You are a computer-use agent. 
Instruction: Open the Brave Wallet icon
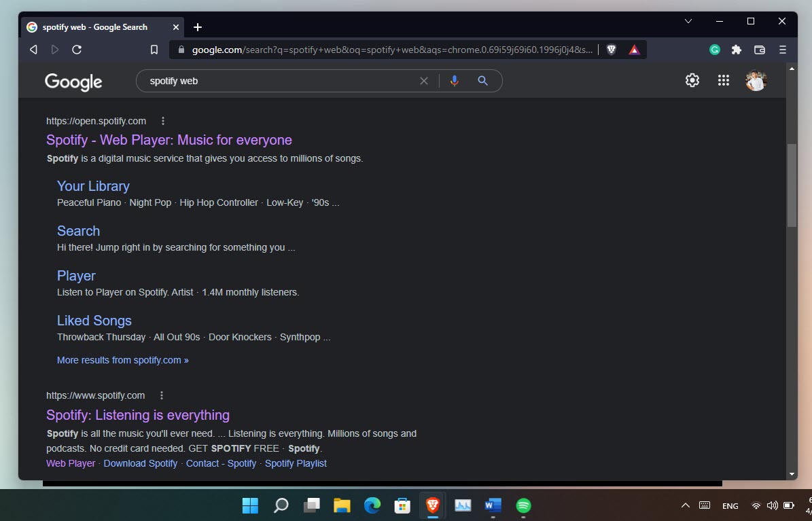point(760,50)
